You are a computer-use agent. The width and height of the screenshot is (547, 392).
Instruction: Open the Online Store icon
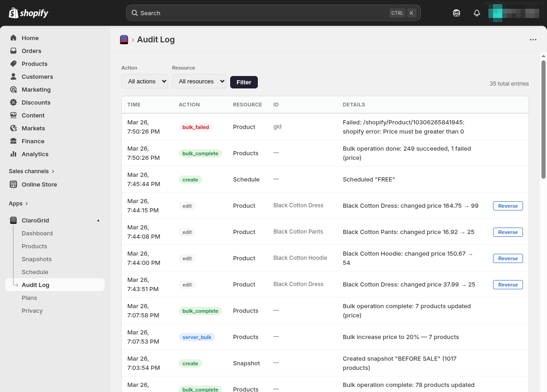(14, 184)
